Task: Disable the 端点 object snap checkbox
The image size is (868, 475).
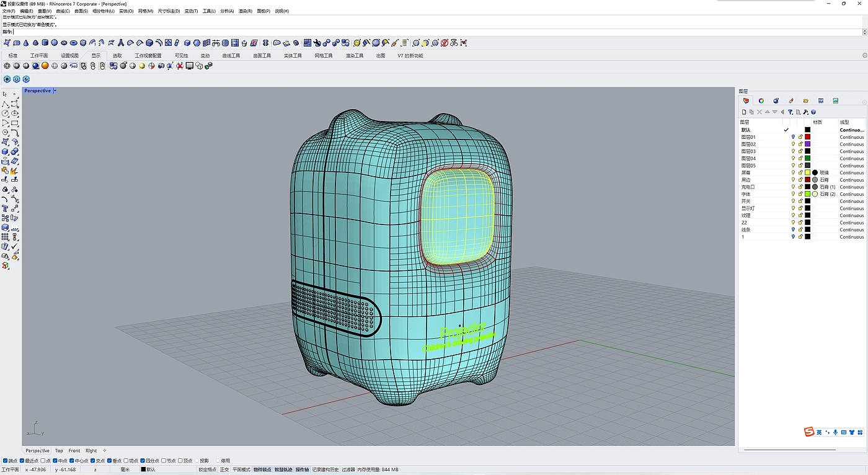Action: pyautogui.click(x=6, y=461)
